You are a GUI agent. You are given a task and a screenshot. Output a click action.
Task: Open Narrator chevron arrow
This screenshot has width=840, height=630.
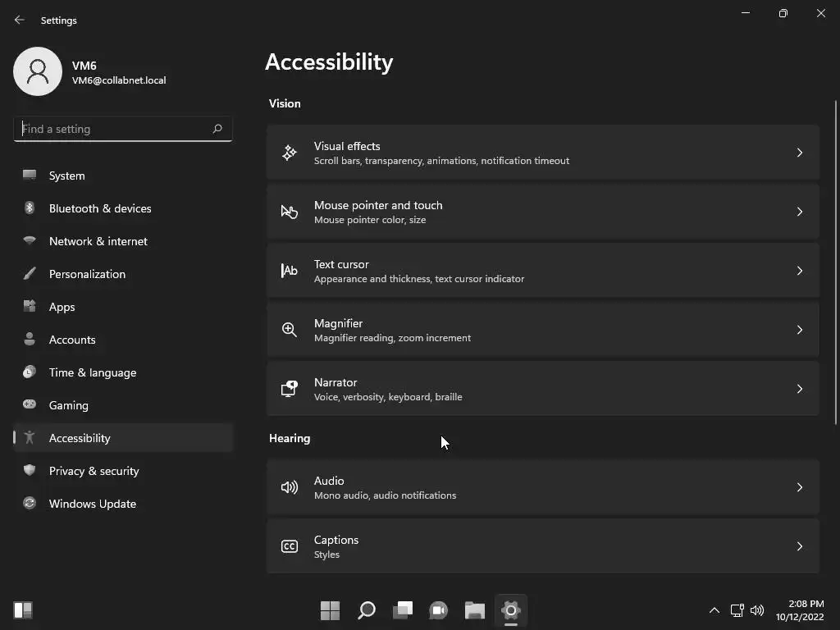799,389
